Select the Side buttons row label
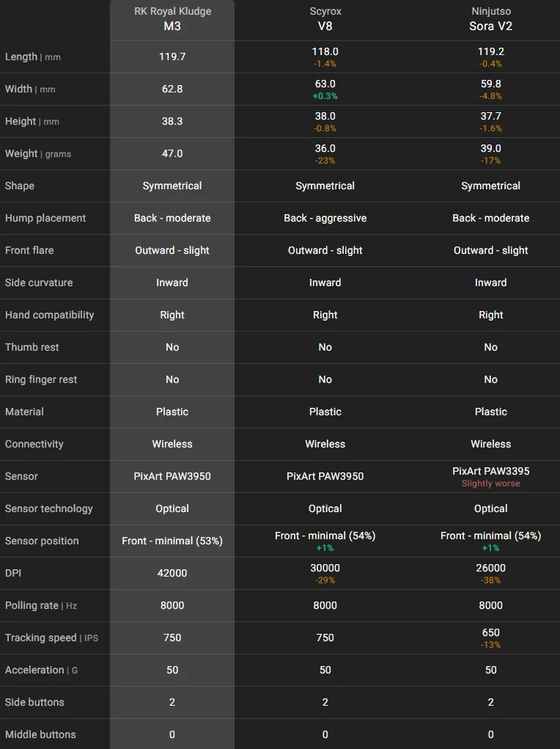The image size is (560, 749). [34, 703]
